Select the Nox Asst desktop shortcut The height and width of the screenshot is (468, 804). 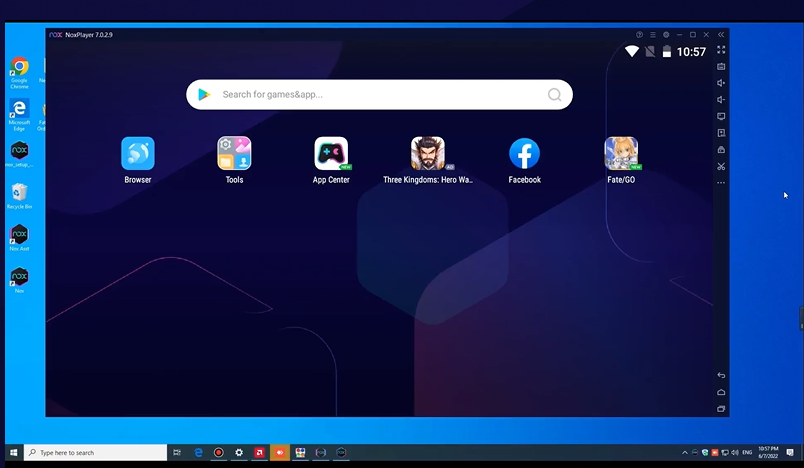click(19, 238)
